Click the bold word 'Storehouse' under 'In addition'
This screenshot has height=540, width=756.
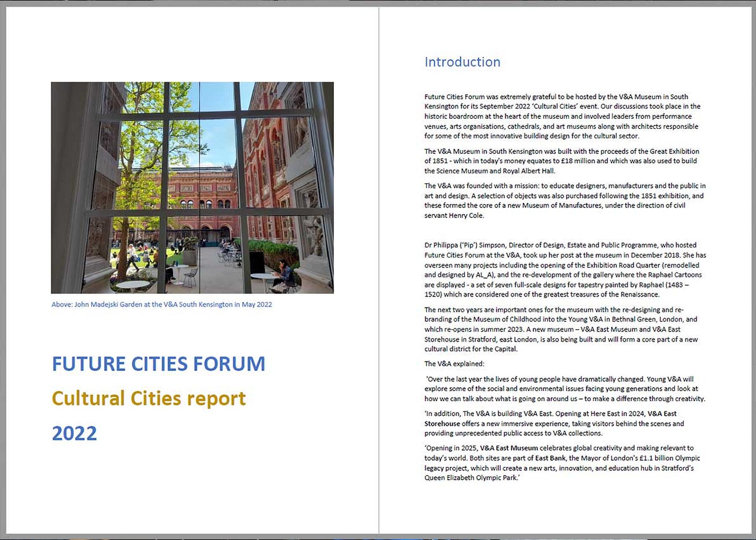tap(442, 424)
